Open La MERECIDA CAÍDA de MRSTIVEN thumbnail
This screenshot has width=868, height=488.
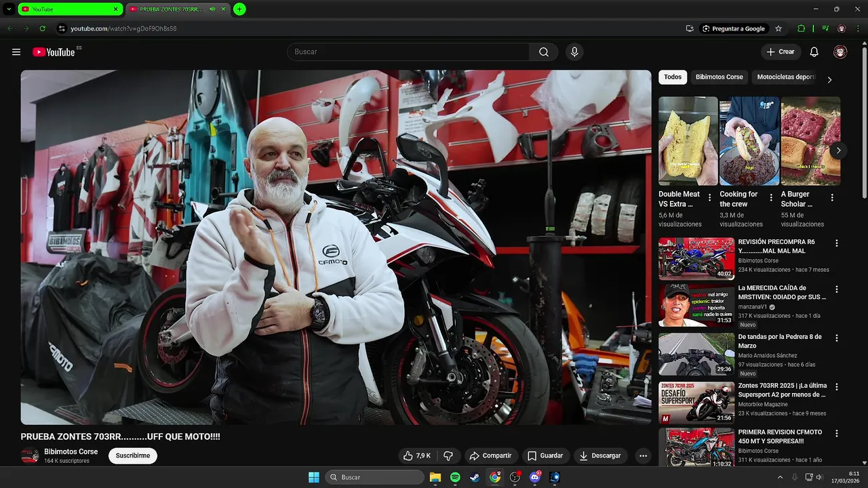tap(696, 305)
